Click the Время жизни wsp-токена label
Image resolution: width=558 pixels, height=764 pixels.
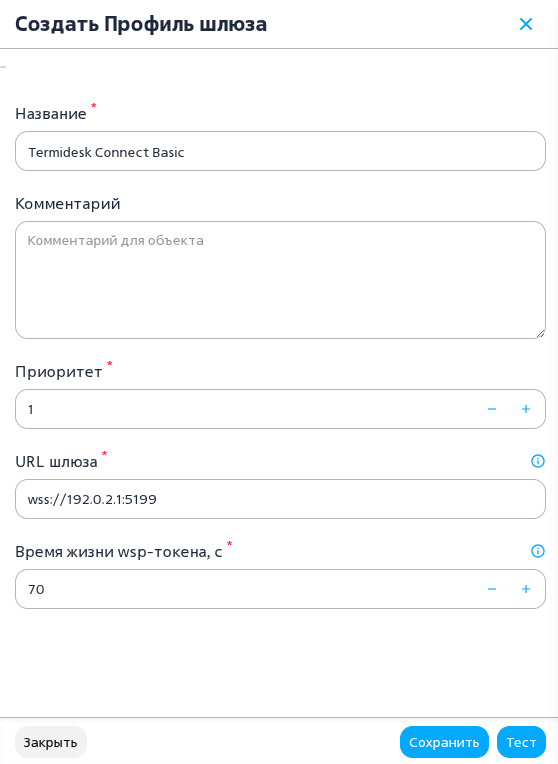119,552
